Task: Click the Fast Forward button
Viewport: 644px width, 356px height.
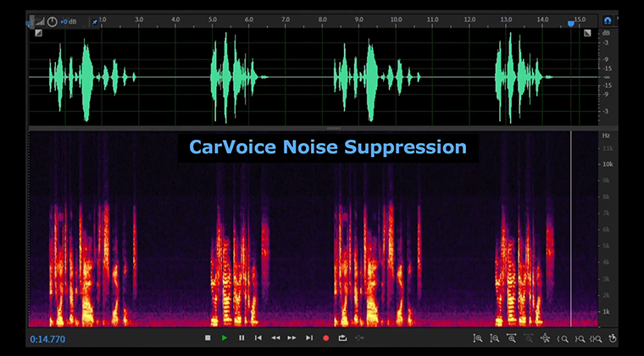Action: point(292,338)
